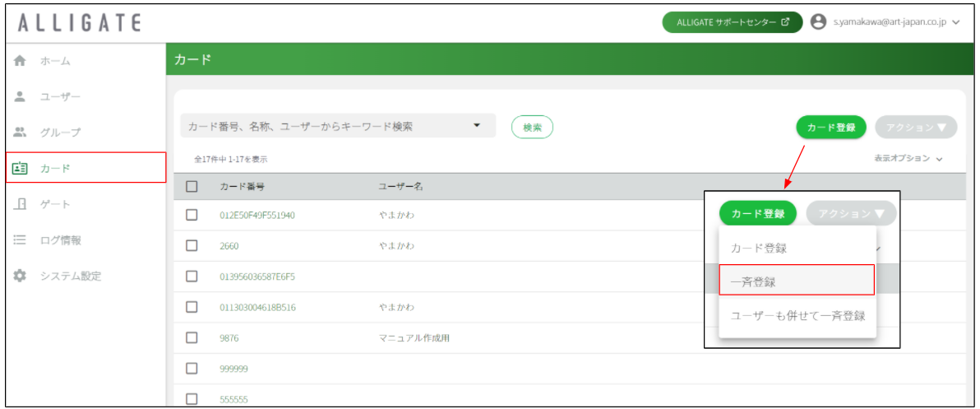Open システム設定 gear icon

20,275
